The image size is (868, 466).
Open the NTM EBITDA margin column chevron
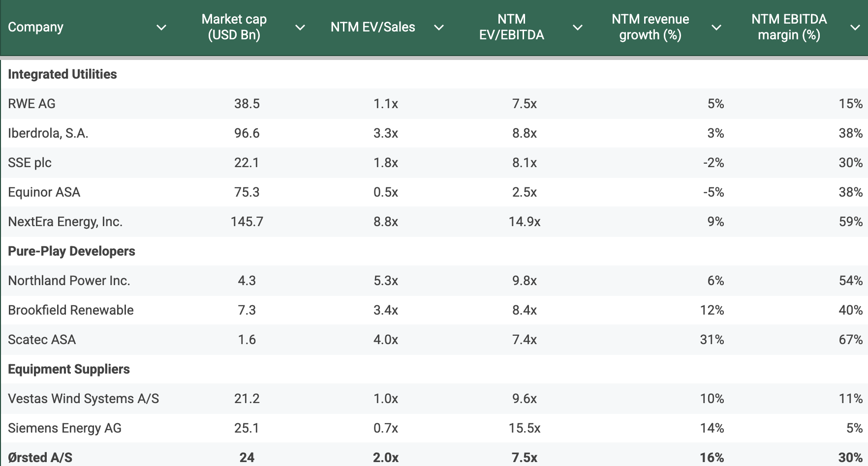855,28
